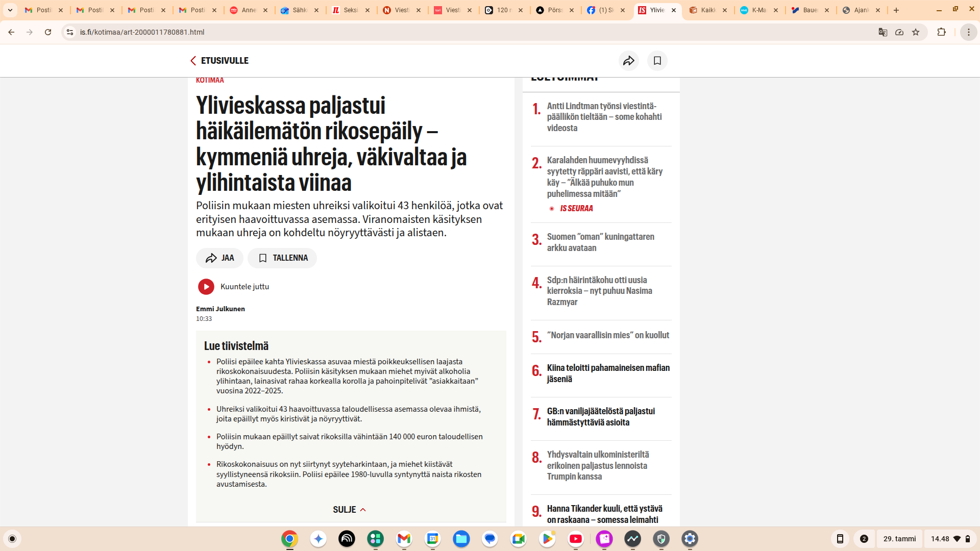Open quick settings at clock 14.48
The image size is (980, 551).
[x=950, y=539]
